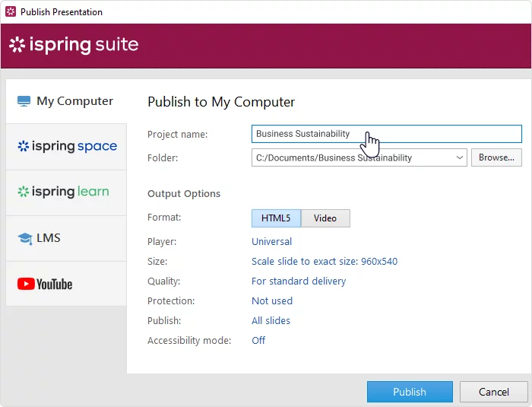Click the Accessibility mode Off link
The height and width of the screenshot is (407, 532).
tap(258, 340)
